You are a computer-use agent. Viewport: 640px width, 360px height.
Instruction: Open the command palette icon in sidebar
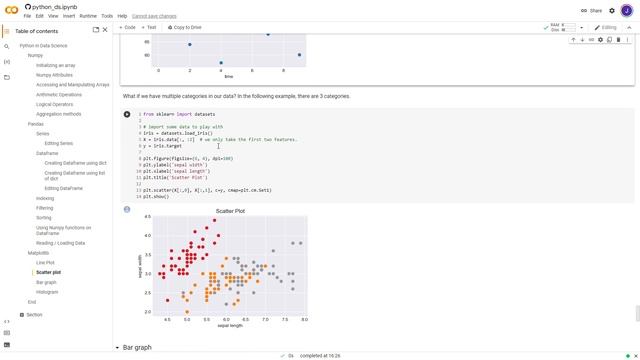pos(7,333)
